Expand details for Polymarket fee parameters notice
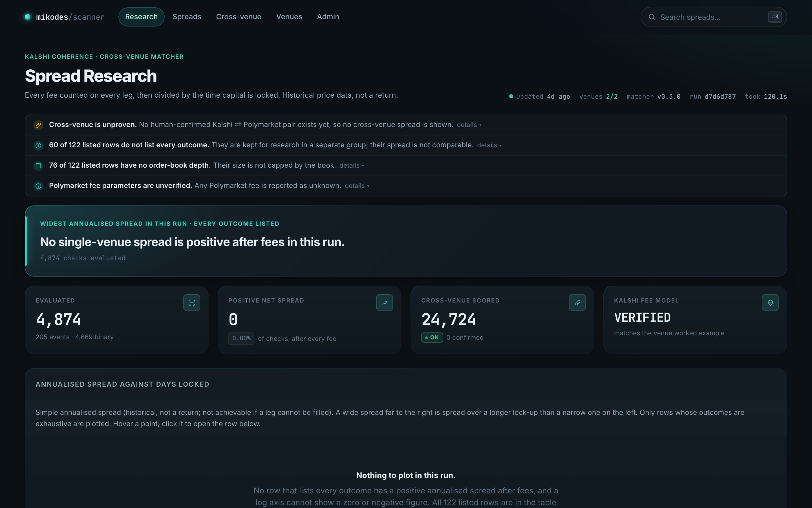This screenshot has height=508, width=812. 357,186
